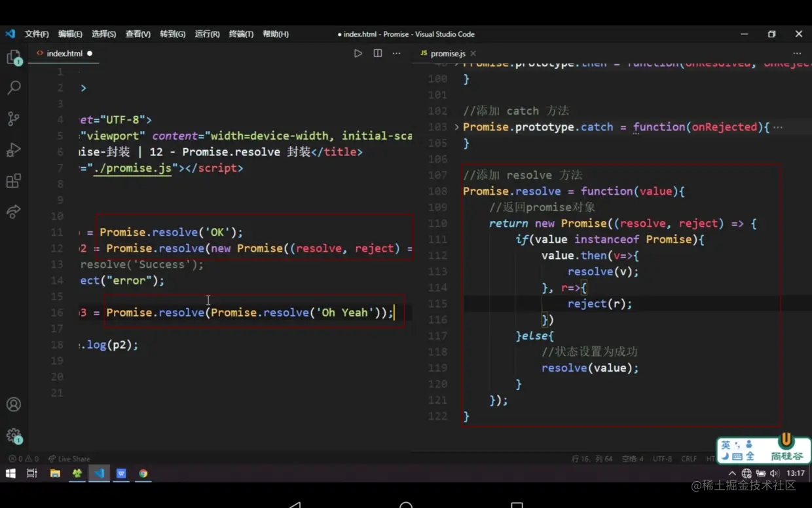Open the 转到(G) menu
Image resolution: width=812 pixels, height=508 pixels.
172,34
